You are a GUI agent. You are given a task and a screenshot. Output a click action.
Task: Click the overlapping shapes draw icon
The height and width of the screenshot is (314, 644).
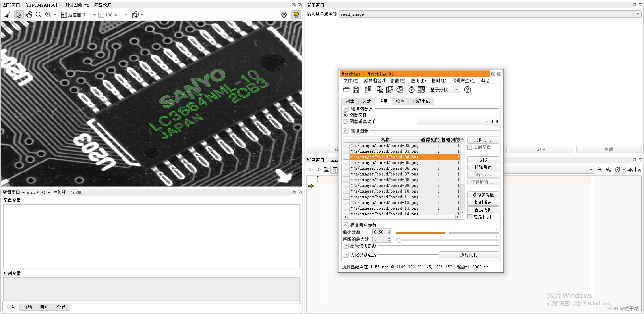[x=136, y=15]
